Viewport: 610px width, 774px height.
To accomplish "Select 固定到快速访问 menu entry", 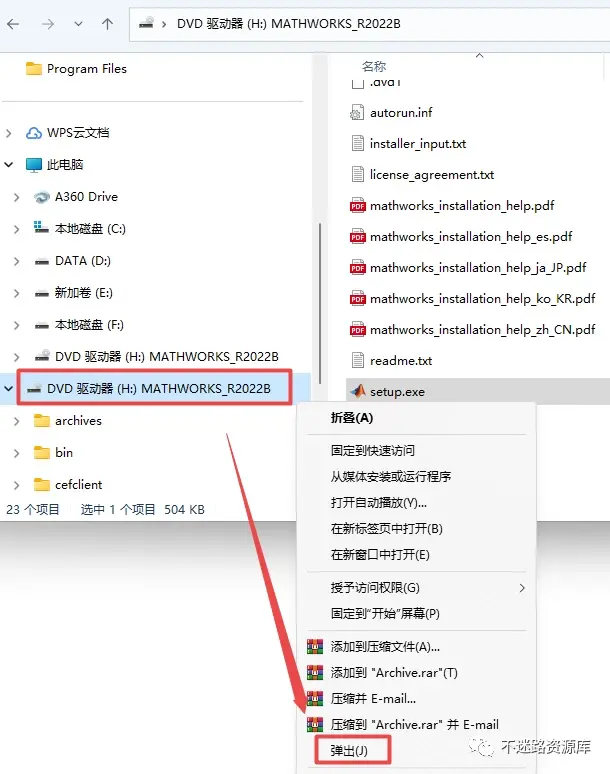I will 373,450.
